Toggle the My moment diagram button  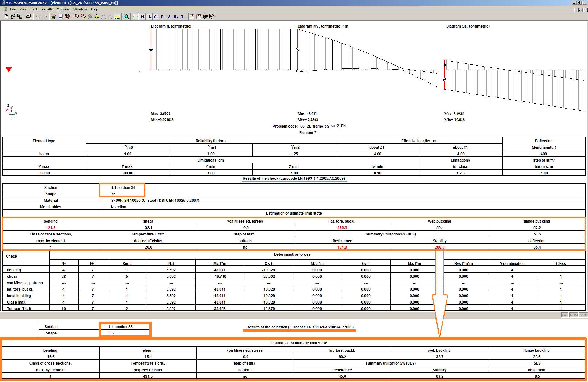pyautogui.click(x=149, y=17)
